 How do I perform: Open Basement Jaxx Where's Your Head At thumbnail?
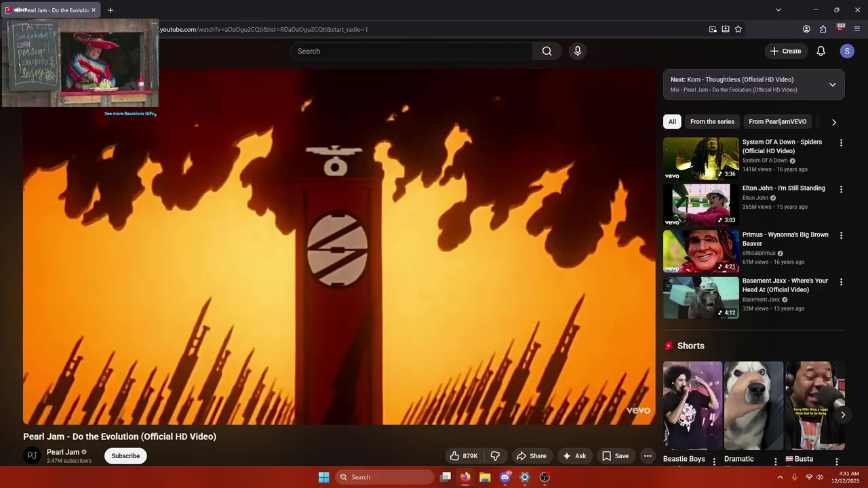(701, 298)
